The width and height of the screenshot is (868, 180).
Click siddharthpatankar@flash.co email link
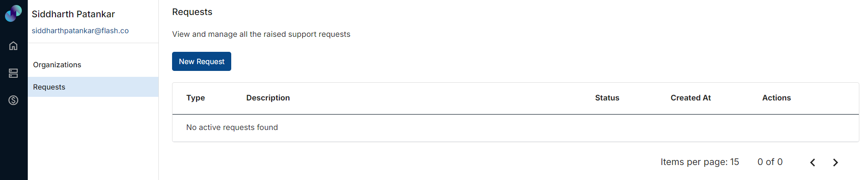pos(80,30)
